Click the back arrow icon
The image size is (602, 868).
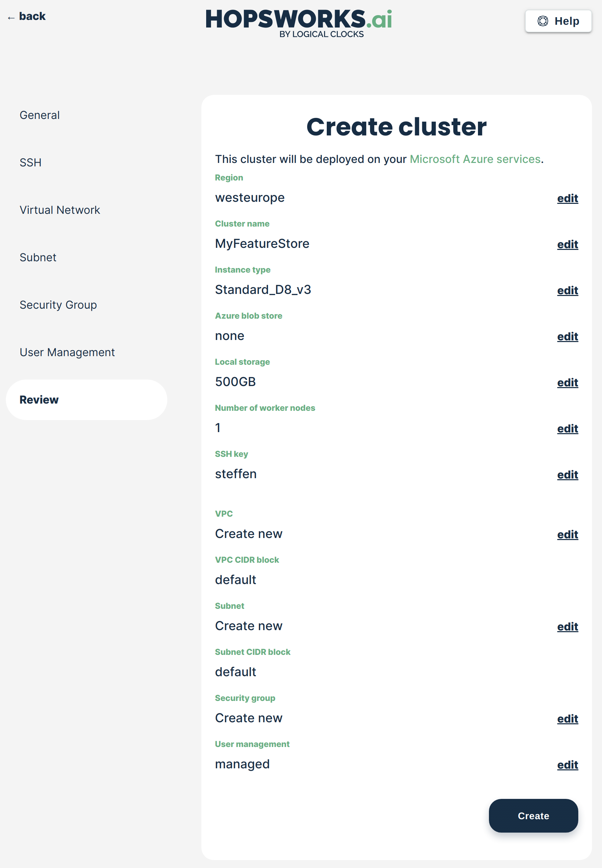coord(11,17)
